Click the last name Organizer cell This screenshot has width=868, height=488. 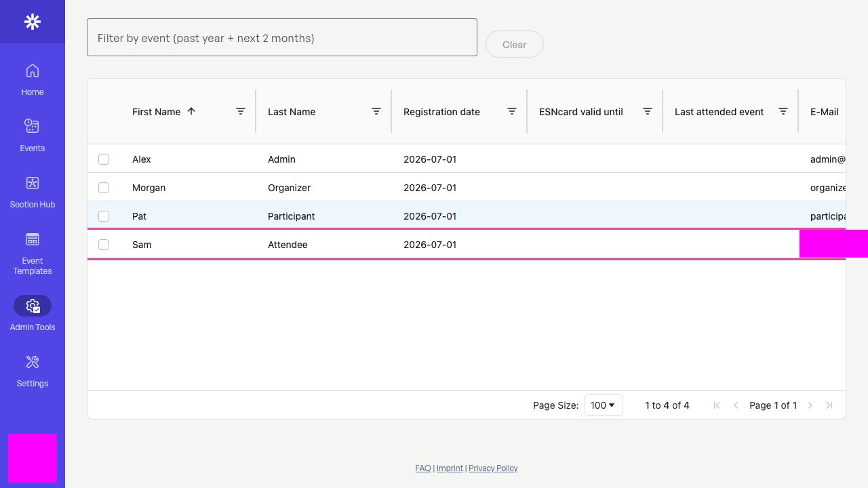pyautogui.click(x=323, y=188)
